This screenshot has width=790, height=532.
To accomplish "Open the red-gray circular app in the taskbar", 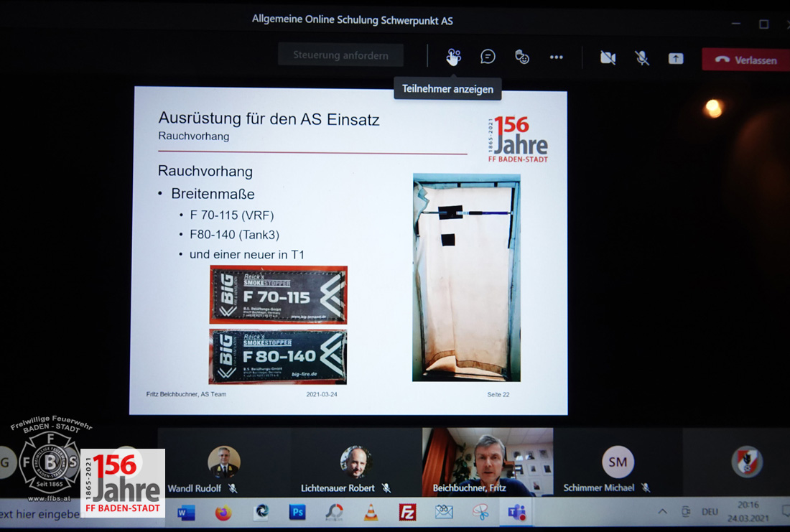I will click(333, 513).
